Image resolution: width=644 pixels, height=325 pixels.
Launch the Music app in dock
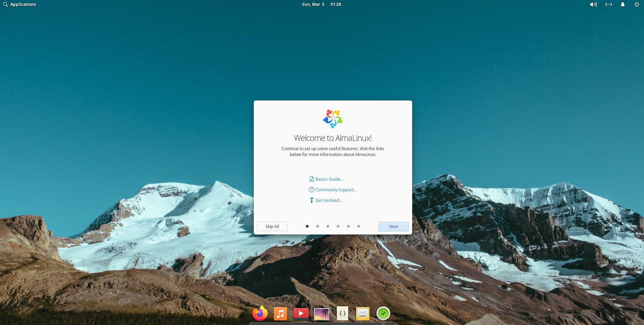click(280, 313)
